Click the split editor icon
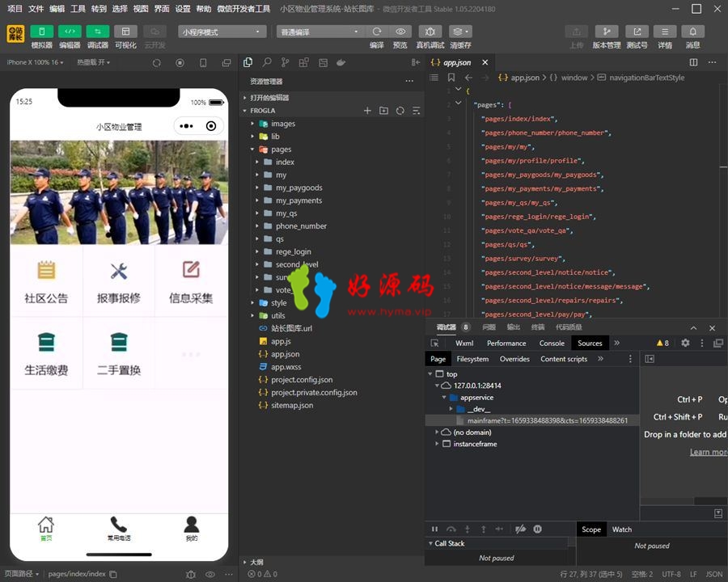 [693, 62]
